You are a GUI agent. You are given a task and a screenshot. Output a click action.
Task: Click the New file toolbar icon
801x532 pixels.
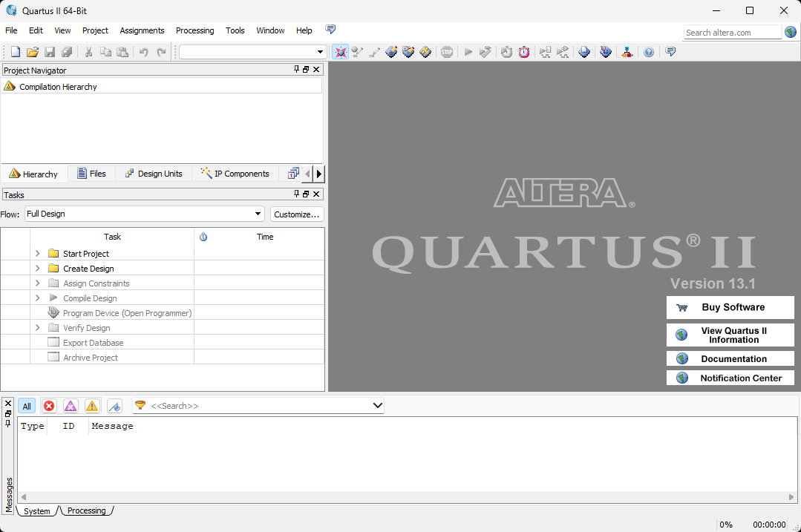click(16, 52)
